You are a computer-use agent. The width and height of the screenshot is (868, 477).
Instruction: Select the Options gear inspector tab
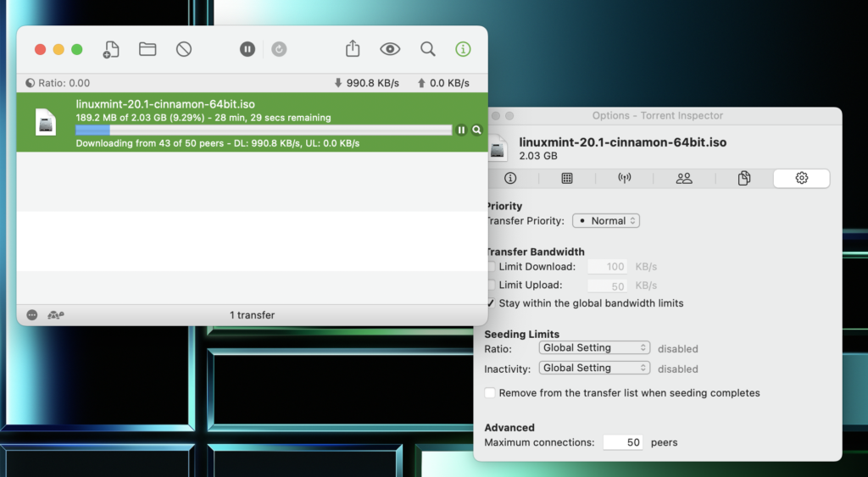point(802,178)
